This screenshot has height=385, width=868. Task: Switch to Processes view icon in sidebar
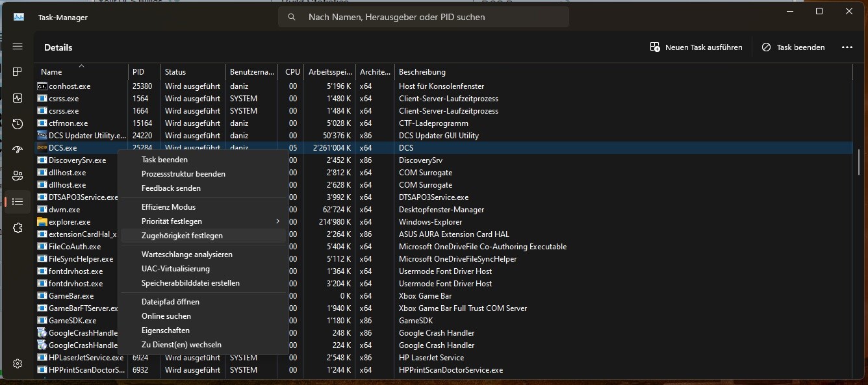pos(18,72)
